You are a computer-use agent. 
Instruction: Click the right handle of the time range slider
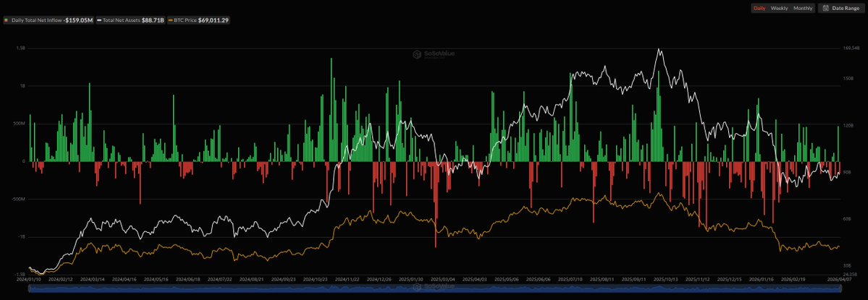tap(840, 287)
